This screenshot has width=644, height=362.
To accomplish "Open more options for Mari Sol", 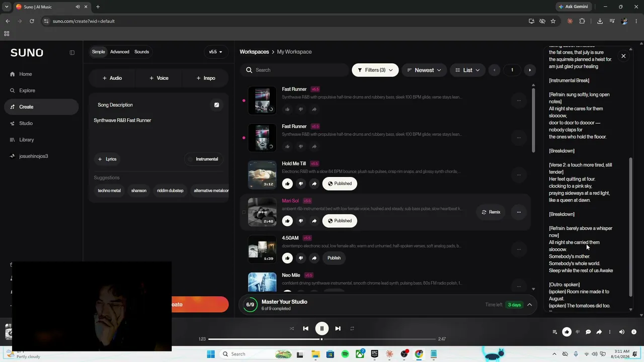I will point(519,212).
